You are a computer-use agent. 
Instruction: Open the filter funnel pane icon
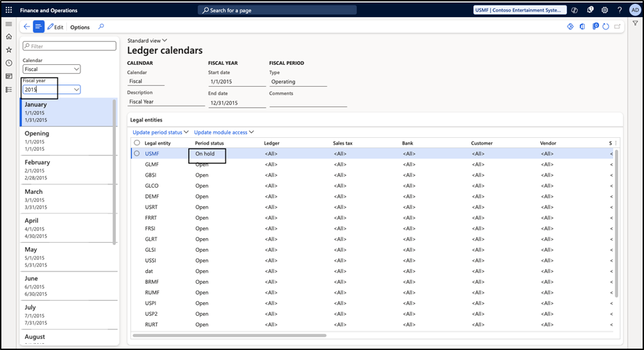pyautogui.click(x=635, y=23)
